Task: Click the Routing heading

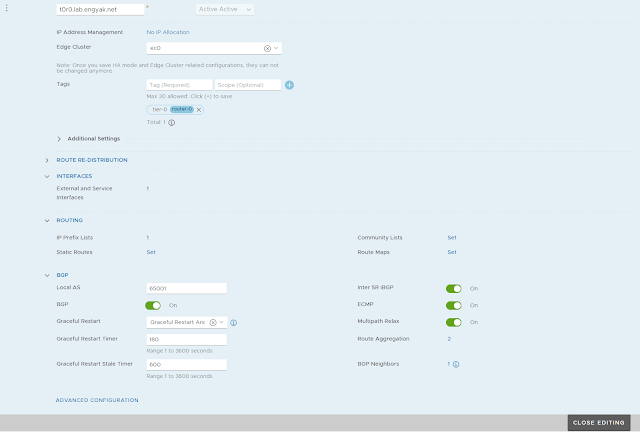Action: tap(69, 220)
